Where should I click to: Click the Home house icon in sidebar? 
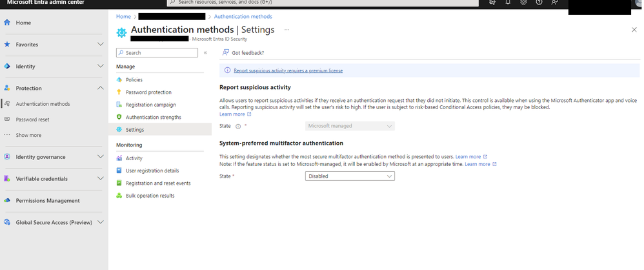coord(7,23)
